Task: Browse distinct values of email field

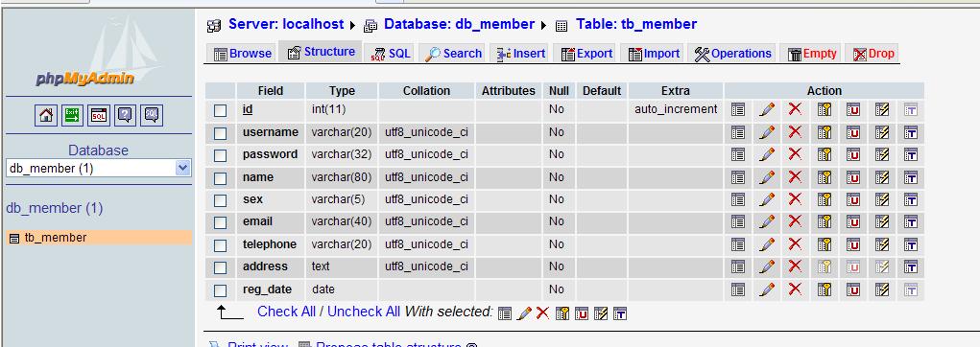Action: [737, 221]
